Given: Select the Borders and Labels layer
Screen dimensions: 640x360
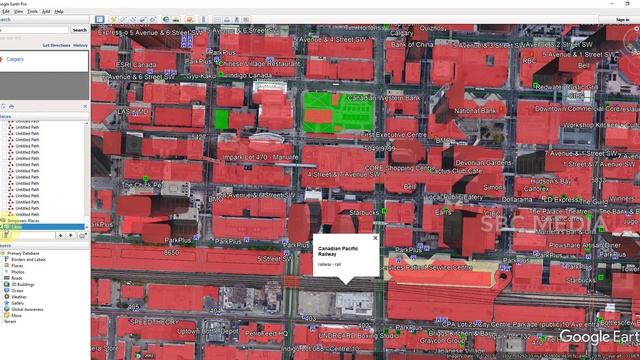Looking at the screenshot, I should (29, 260).
